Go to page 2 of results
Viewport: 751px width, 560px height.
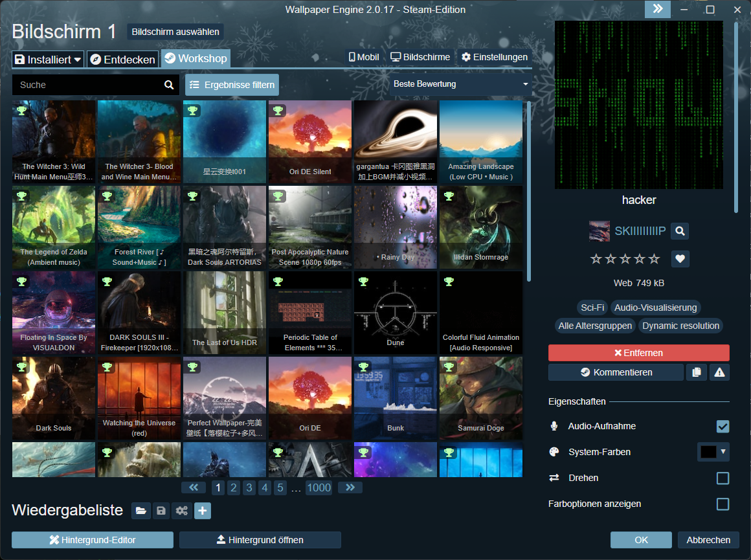tap(233, 487)
